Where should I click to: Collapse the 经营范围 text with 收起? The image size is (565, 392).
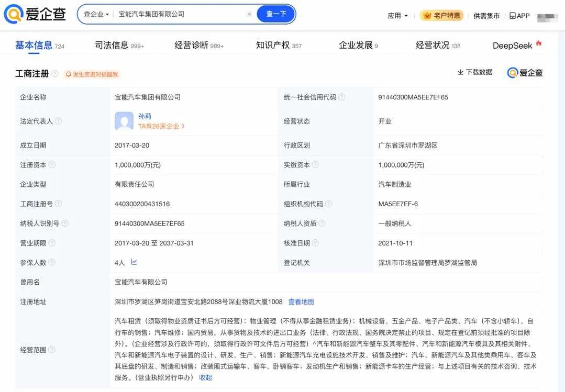[x=205, y=377]
